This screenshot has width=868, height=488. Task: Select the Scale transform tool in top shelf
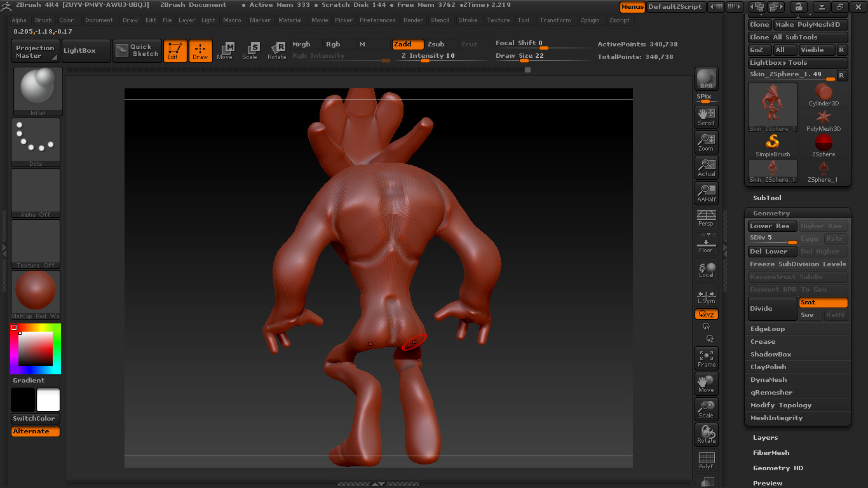click(250, 51)
